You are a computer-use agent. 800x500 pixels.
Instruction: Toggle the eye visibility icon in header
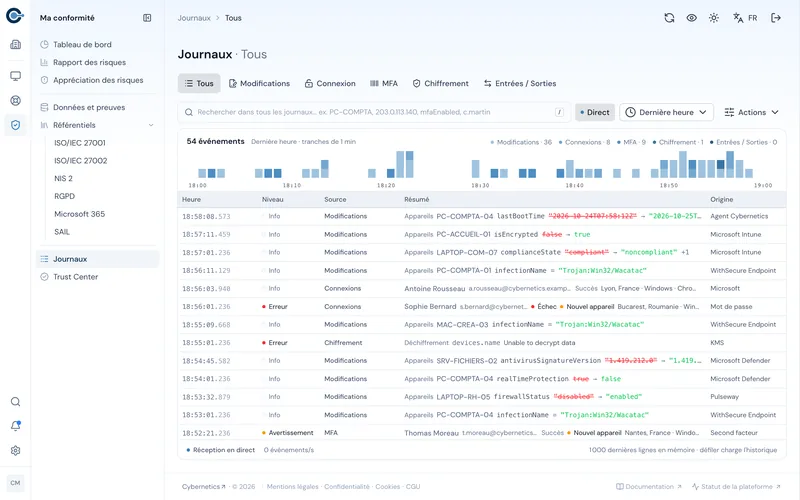click(x=691, y=18)
